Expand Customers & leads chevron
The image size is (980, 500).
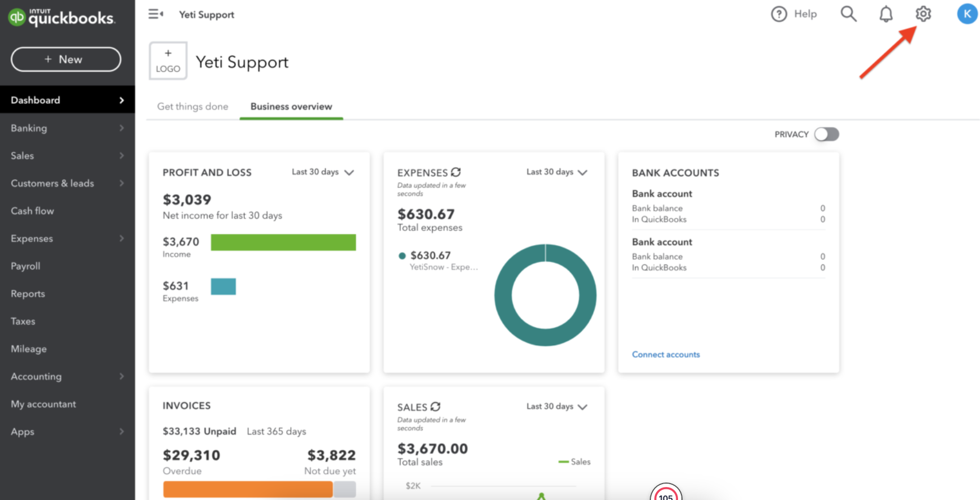point(122,183)
